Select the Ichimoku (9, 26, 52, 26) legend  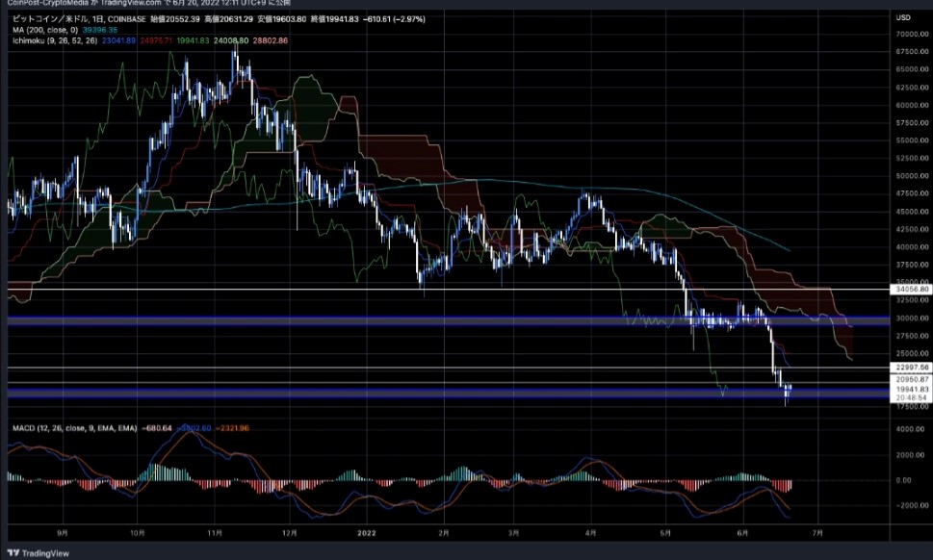click(x=55, y=40)
